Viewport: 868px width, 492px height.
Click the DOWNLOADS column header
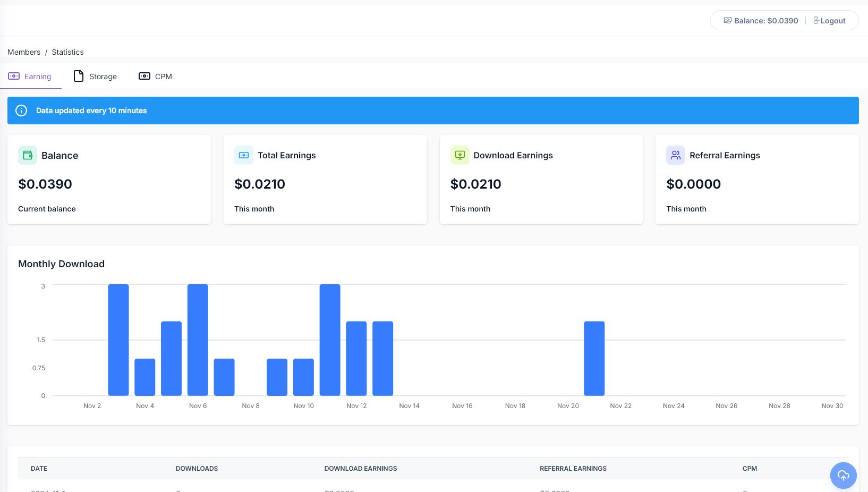pyautogui.click(x=197, y=469)
